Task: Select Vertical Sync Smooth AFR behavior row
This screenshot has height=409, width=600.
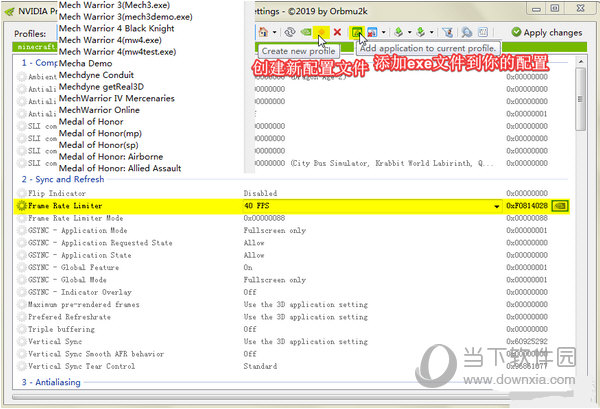Action: point(293,354)
